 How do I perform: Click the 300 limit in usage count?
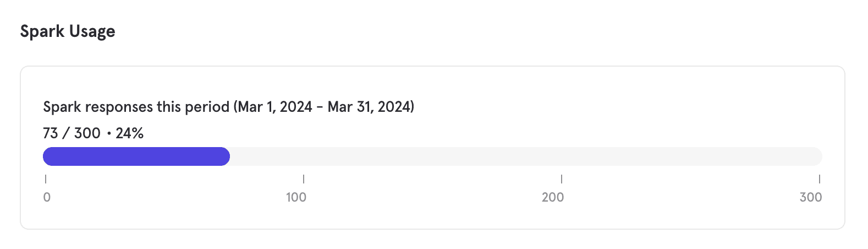click(87, 133)
